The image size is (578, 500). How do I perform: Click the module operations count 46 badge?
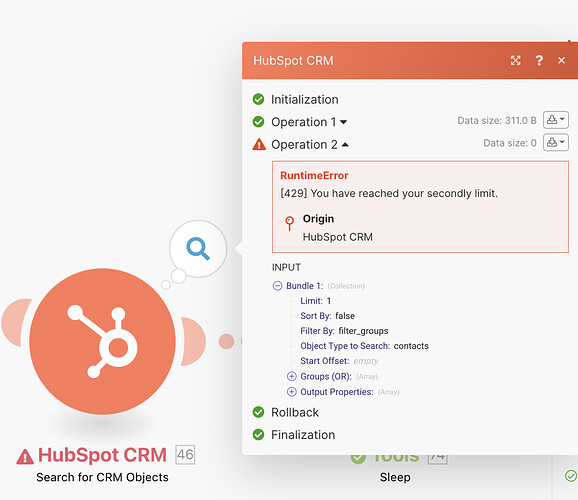click(185, 455)
